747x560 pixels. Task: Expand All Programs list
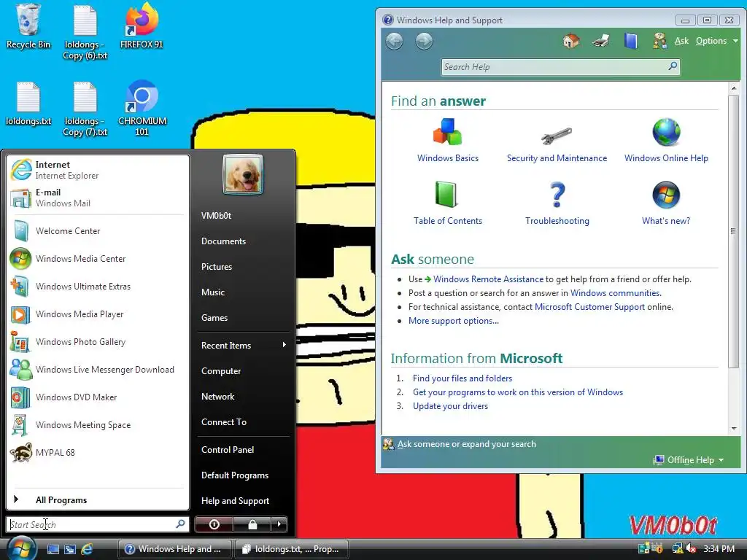click(97, 499)
